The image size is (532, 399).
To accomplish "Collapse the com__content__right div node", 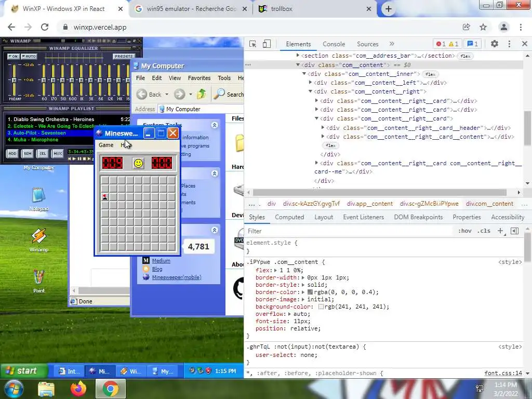I will pyautogui.click(x=311, y=91).
